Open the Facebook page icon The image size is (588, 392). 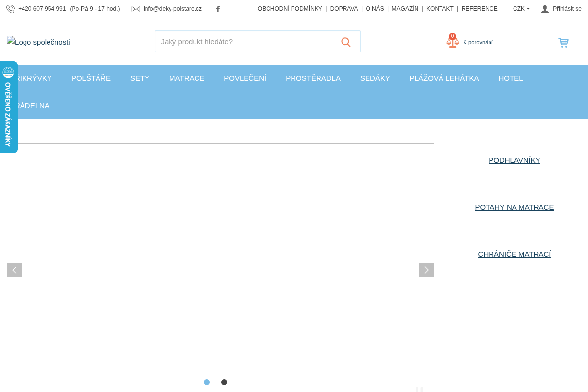[x=218, y=9]
